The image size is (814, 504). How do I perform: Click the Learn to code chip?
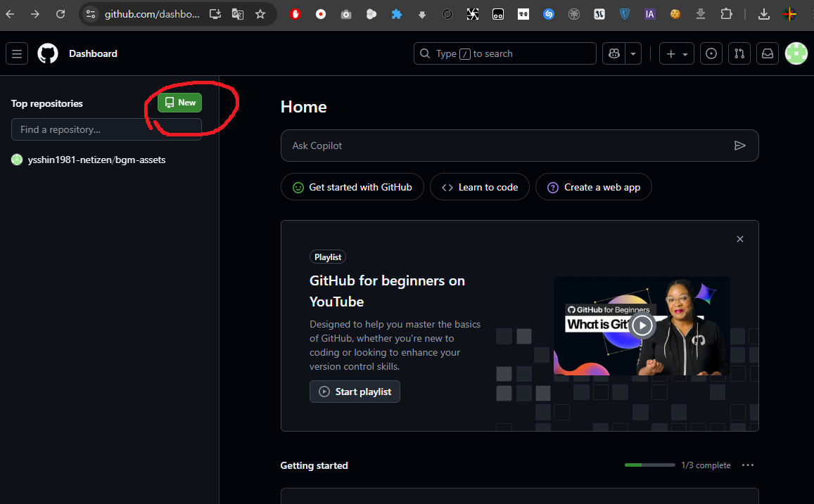click(x=480, y=187)
